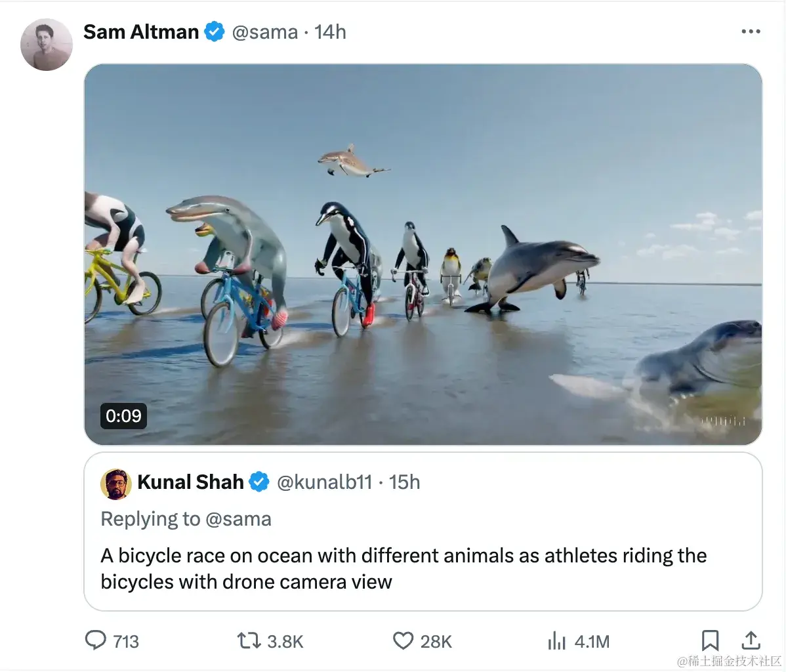
Task: Play the animal bicycle race video
Action: click(423, 255)
